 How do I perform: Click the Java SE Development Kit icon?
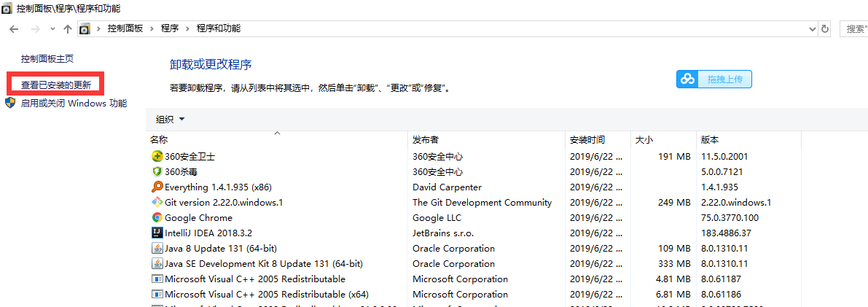[x=157, y=264]
